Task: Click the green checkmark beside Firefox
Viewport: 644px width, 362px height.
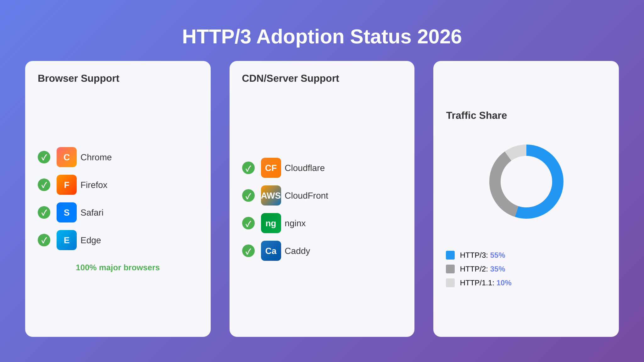Action: [44, 185]
